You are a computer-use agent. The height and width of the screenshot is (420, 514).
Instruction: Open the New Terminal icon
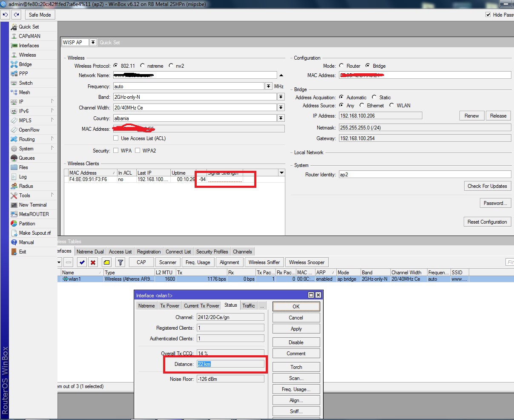[x=14, y=205]
